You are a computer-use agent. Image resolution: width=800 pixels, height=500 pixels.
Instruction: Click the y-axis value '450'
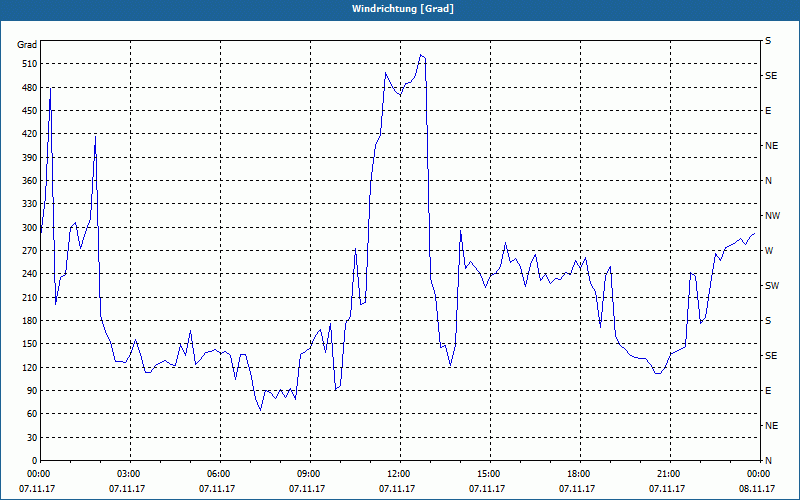30,111
